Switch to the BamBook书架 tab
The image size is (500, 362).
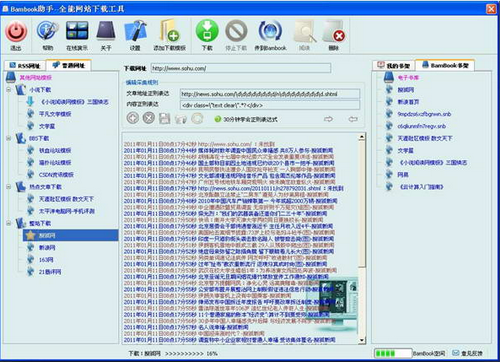pos(445,65)
